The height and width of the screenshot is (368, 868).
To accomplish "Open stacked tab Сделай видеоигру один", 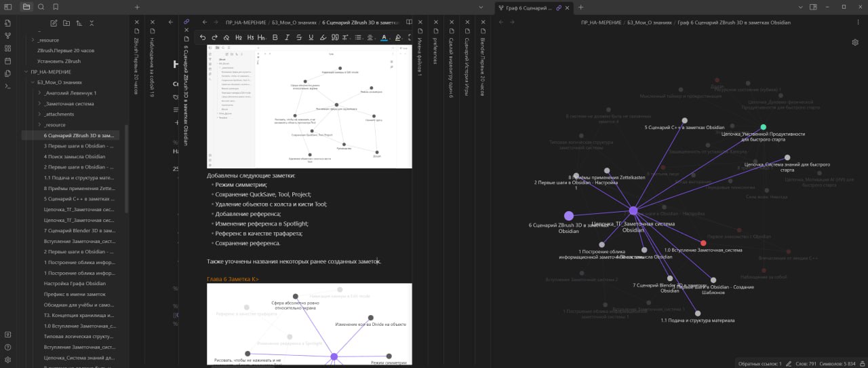I will pyautogui.click(x=451, y=68).
